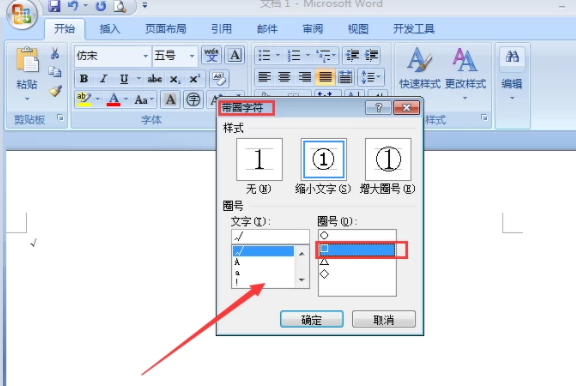The width and height of the screenshot is (576, 386).
Task: Toggle superscript formatting
Action: [194, 79]
